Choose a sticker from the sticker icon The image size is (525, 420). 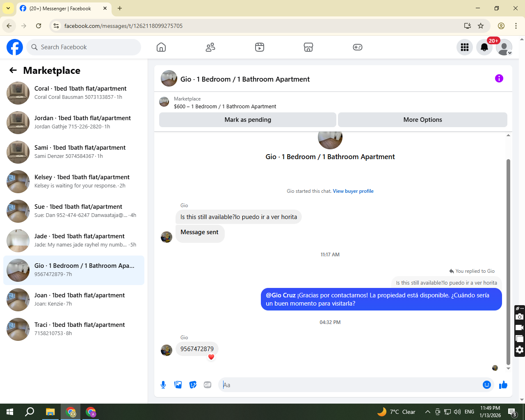tap(193, 385)
